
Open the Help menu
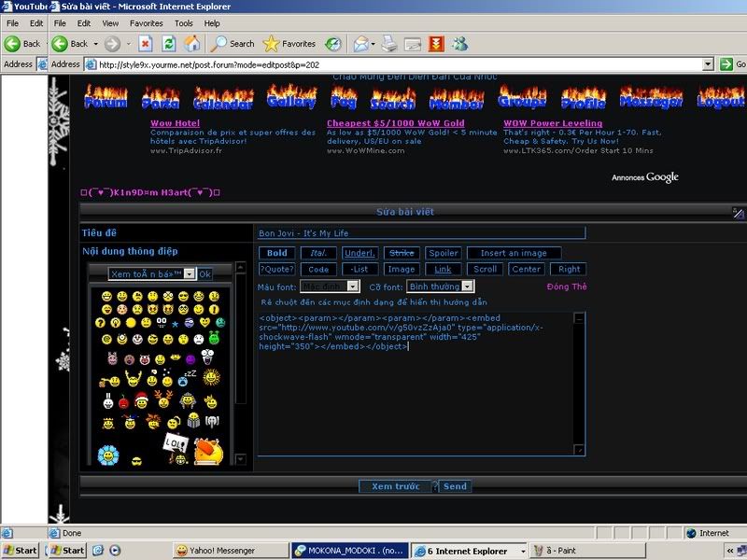(x=212, y=23)
